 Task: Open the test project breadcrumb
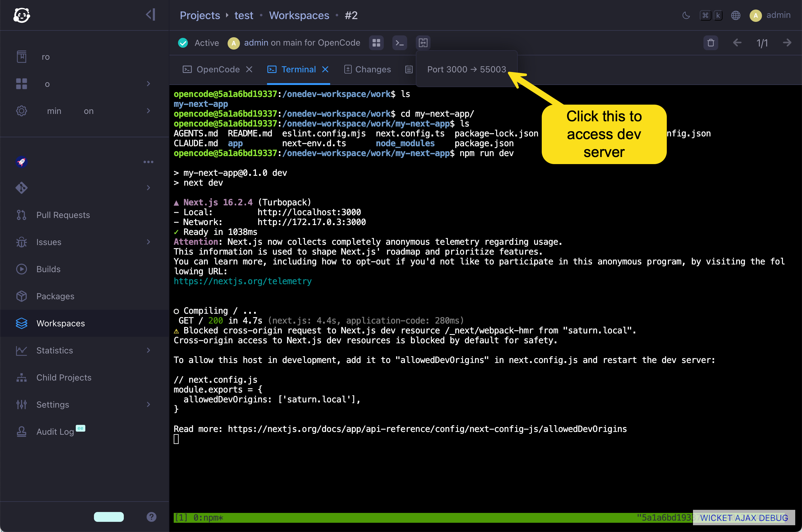pyautogui.click(x=244, y=15)
